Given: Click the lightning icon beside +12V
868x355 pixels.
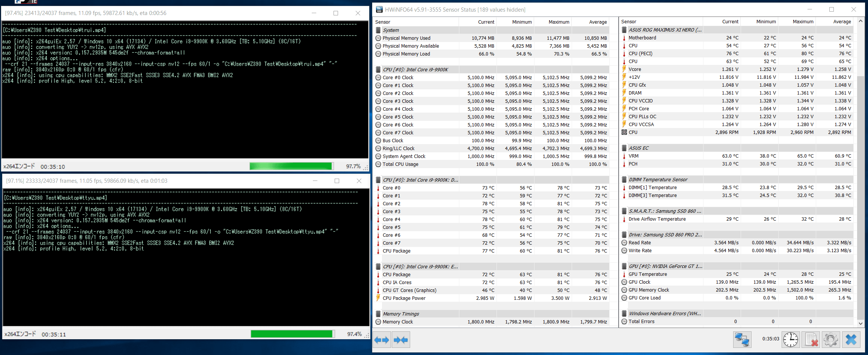Looking at the screenshot, I should (x=624, y=77).
